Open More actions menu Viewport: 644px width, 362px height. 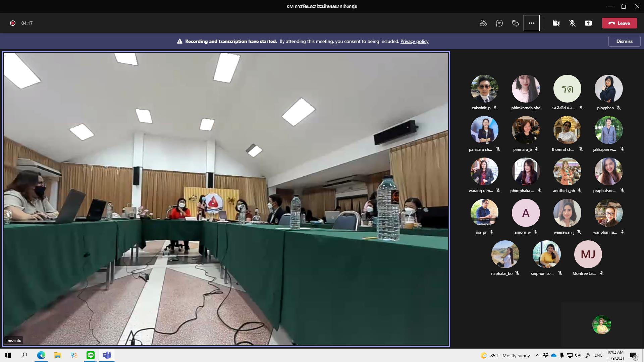coord(531,23)
